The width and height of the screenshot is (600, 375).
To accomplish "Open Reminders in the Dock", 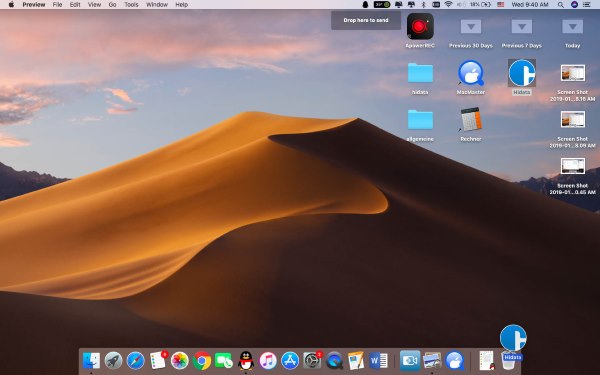I will pyautogui.click(x=158, y=360).
